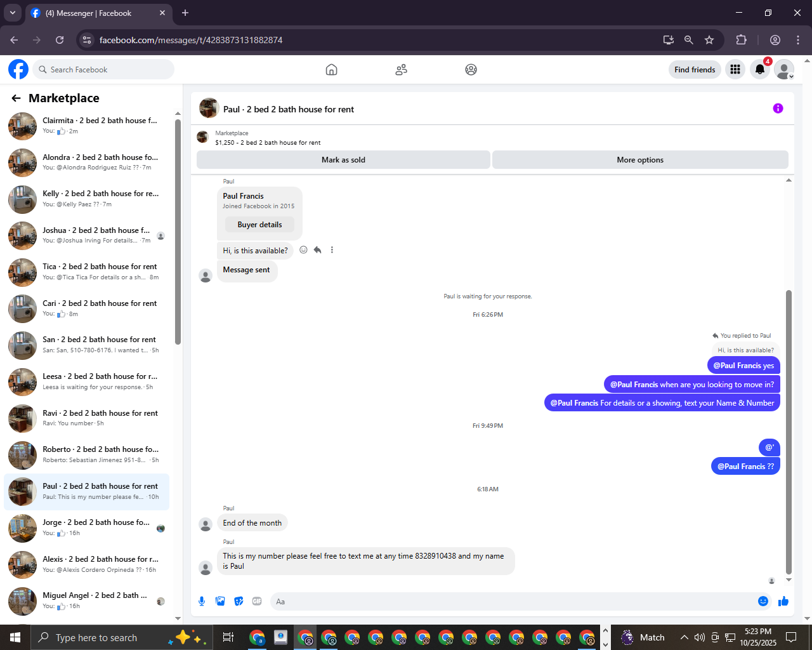
Task: Open the Facebook menu grid icon
Action: point(735,70)
